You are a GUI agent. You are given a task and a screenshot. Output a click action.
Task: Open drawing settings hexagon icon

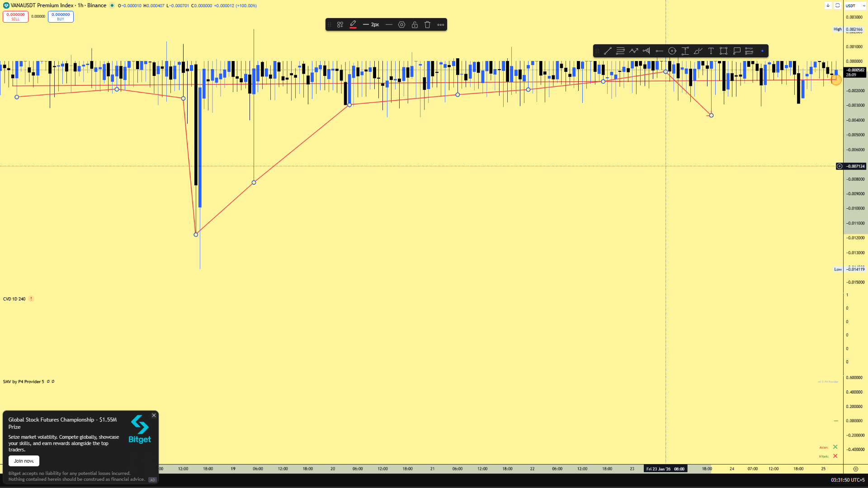(x=401, y=25)
